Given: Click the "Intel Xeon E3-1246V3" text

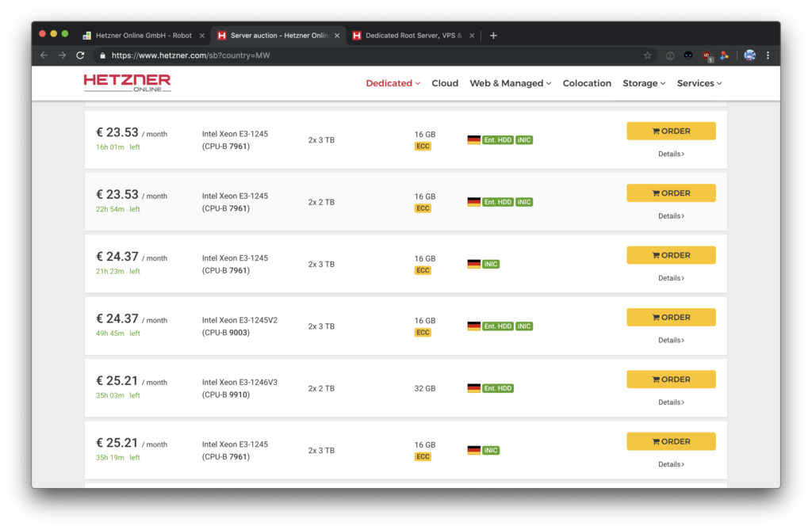Looking at the screenshot, I should point(239,382).
